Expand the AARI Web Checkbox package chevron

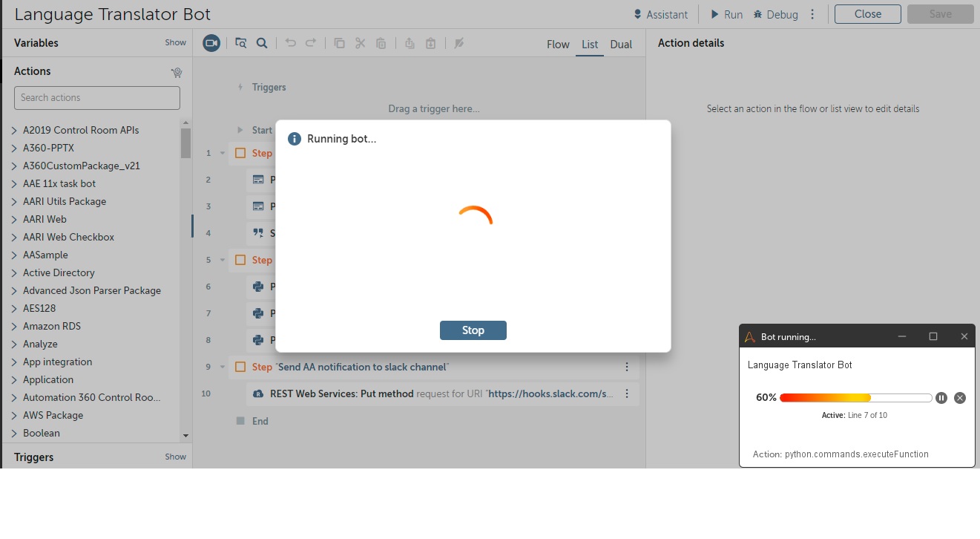point(14,237)
